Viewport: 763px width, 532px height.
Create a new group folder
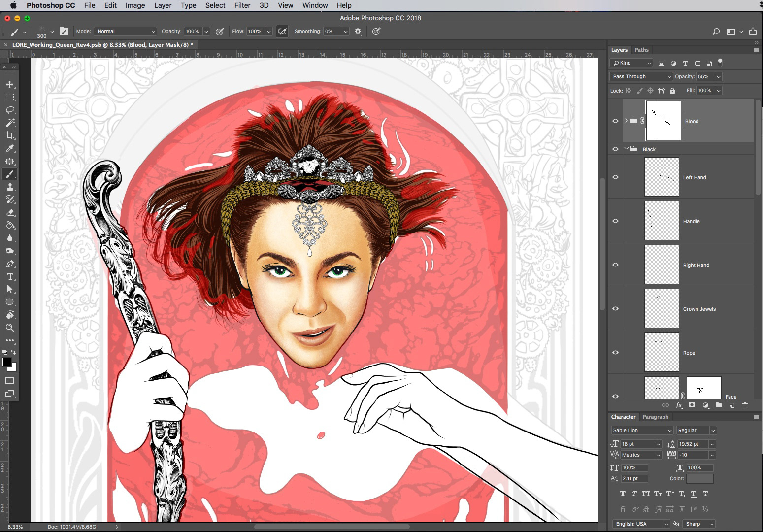(x=719, y=405)
